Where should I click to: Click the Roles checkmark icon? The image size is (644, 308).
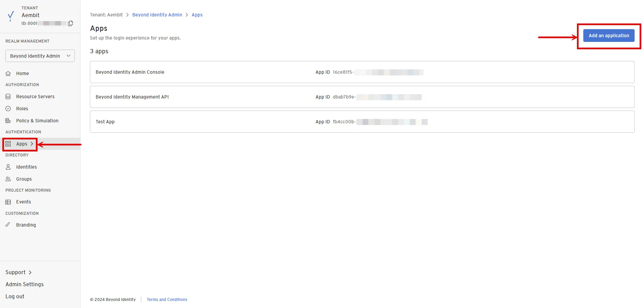coord(8,109)
